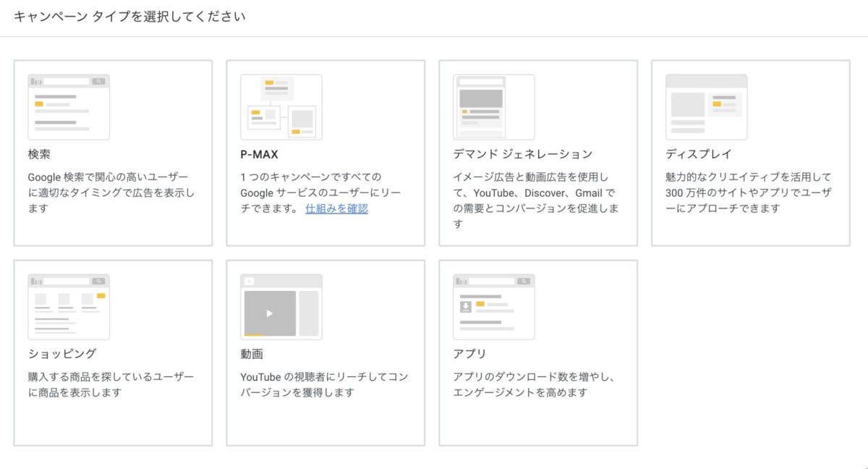Click the ディスプレイ campaign illustration icon
This screenshot has height=469, width=868.
(707, 107)
